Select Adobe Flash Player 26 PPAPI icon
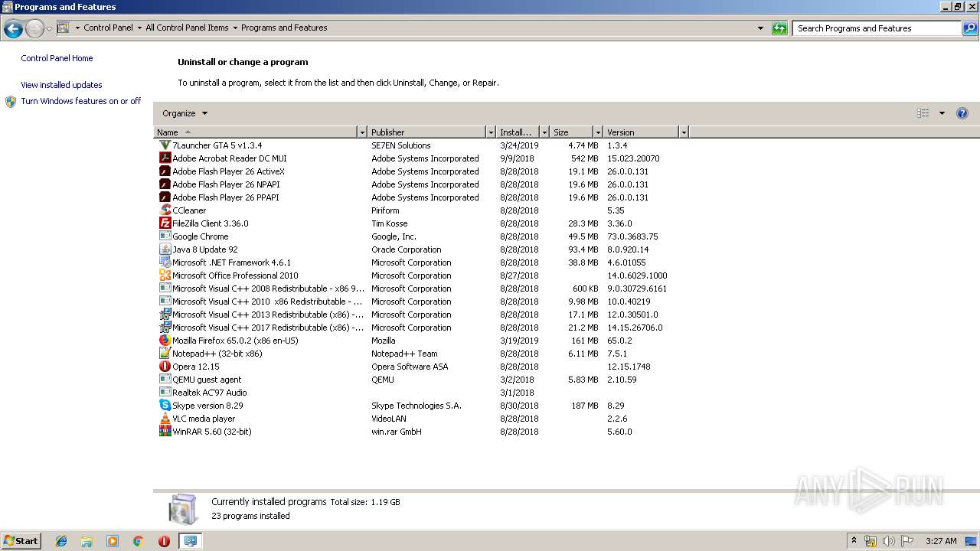The height and width of the screenshot is (551, 980). 165,197
